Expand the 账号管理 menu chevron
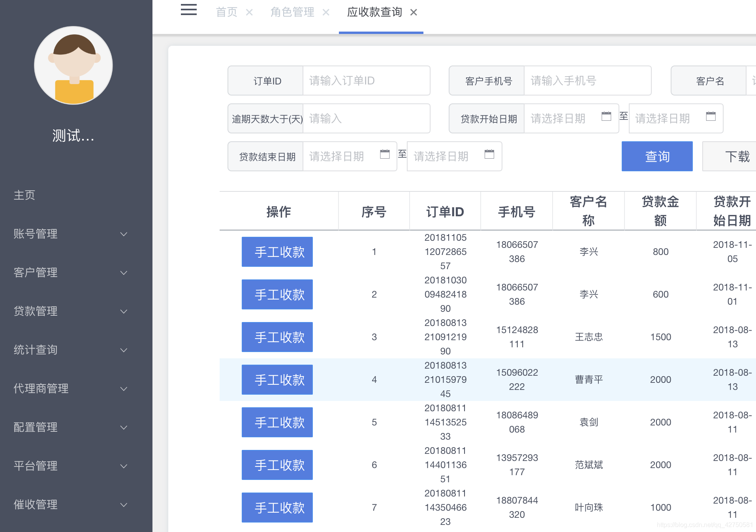Viewport: 756px width, 532px height. (124, 234)
